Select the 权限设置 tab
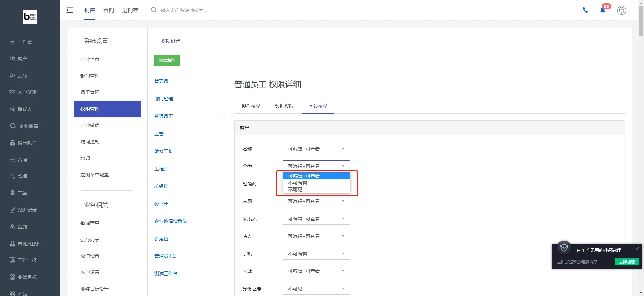The width and height of the screenshot is (644, 296). pos(171,41)
